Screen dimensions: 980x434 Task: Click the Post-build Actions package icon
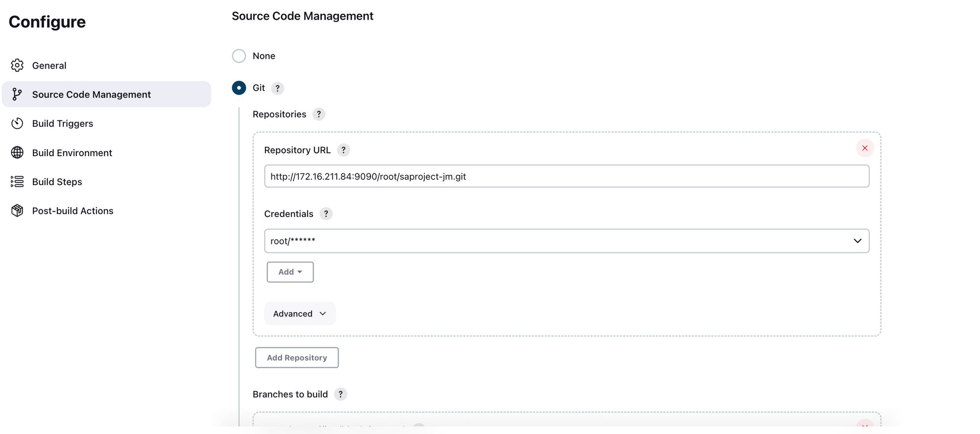17,211
